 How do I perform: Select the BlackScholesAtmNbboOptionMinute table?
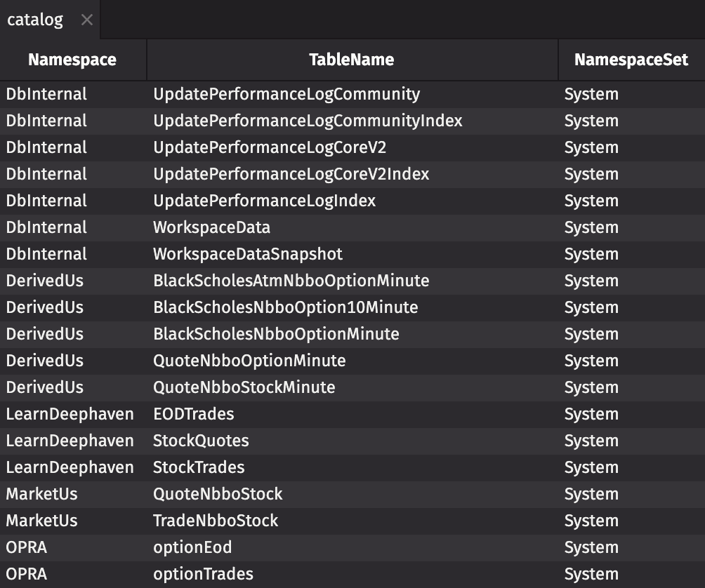pyautogui.click(x=291, y=281)
